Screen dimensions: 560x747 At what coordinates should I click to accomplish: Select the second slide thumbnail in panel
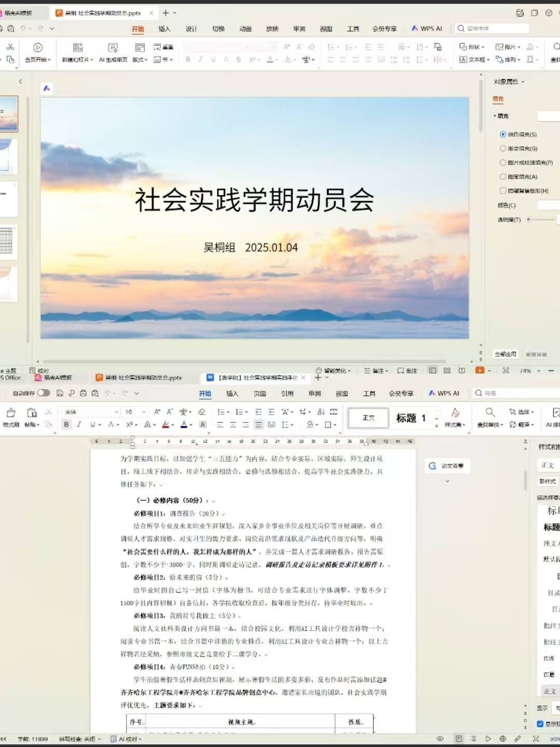[8, 157]
